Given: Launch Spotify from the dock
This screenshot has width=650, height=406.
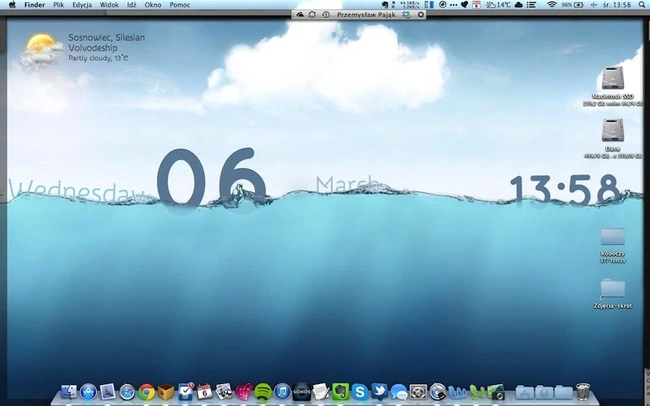Looking at the screenshot, I should pyautogui.click(x=262, y=392).
